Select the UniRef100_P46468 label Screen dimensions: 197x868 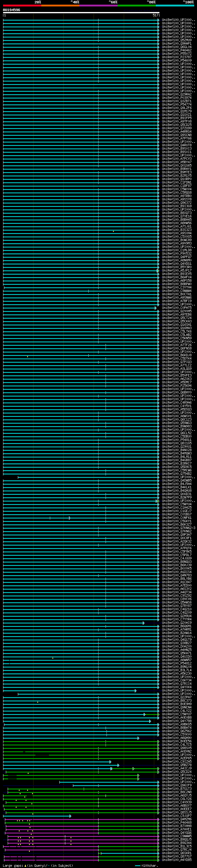[x=177, y=822]
